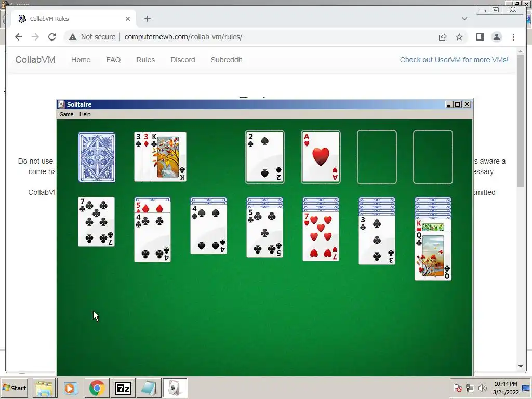Select the 3 of clubs tableau card
Viewport: 532px width, 399px height.
[377, 240]
